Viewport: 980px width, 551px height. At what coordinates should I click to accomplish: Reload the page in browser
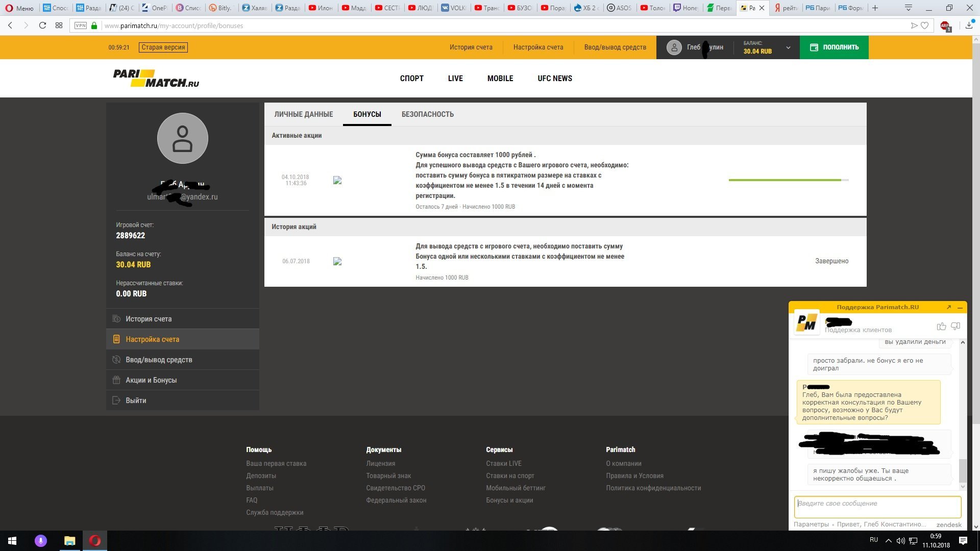tap(42, 26)
